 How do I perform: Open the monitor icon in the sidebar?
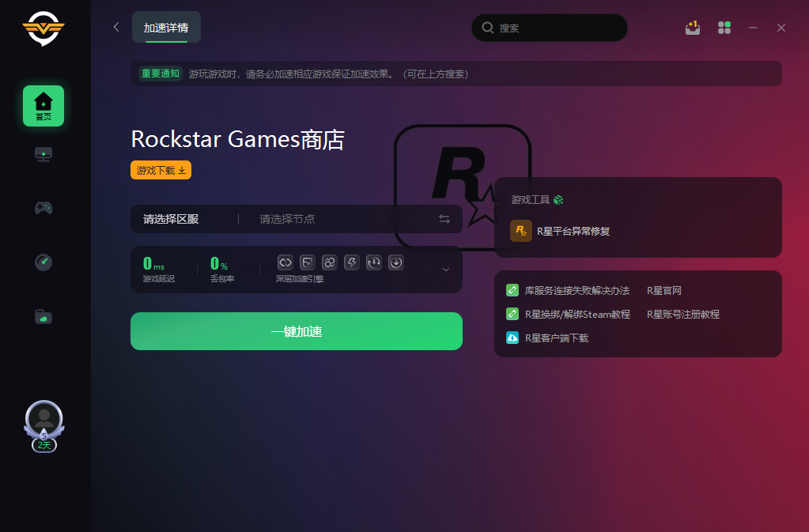point(43,154)
